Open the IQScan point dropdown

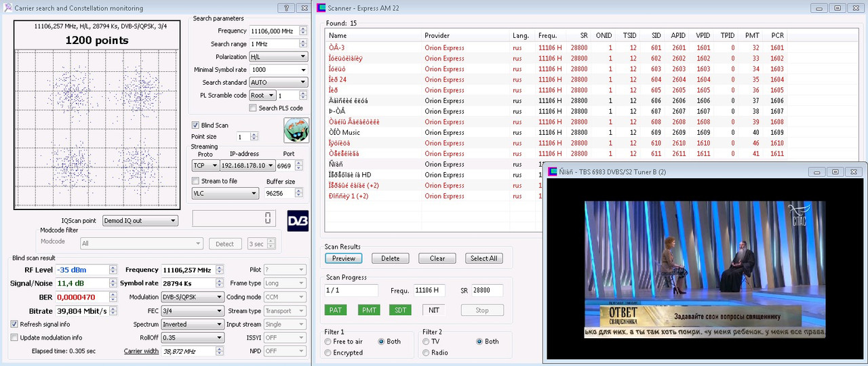(x=140, y=221)
